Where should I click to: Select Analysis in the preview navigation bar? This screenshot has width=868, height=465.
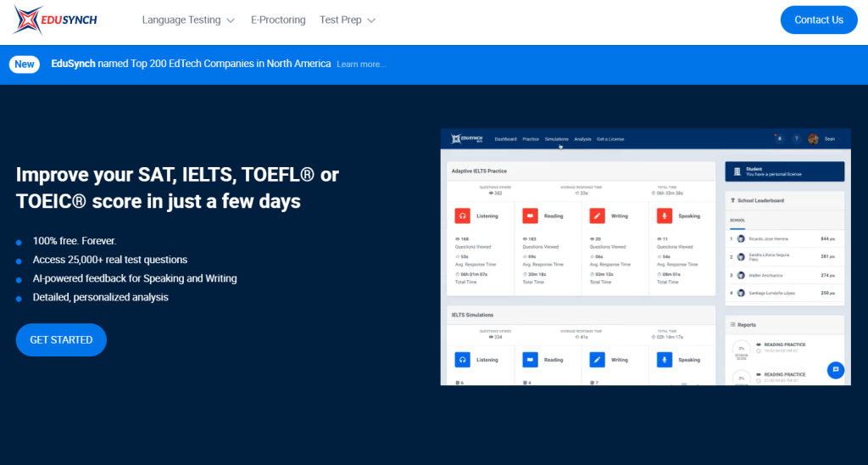pos(582,139)
